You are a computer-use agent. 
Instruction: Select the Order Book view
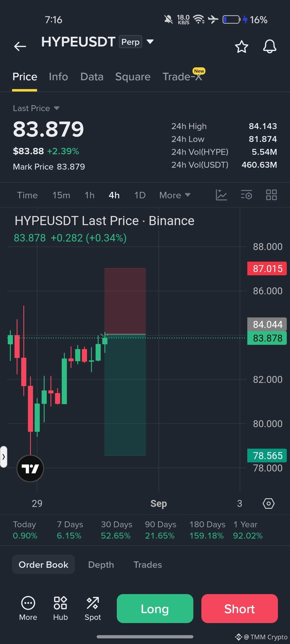pyautogui.click(x=44, y=565)
